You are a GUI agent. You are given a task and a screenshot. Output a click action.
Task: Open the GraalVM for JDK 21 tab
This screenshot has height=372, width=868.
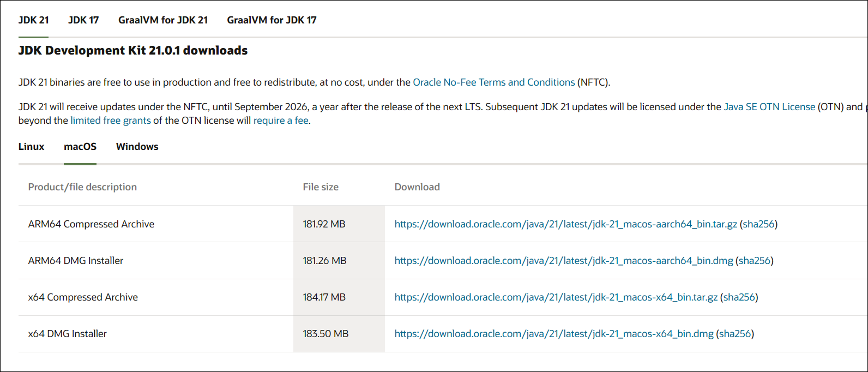coord(162,20)
